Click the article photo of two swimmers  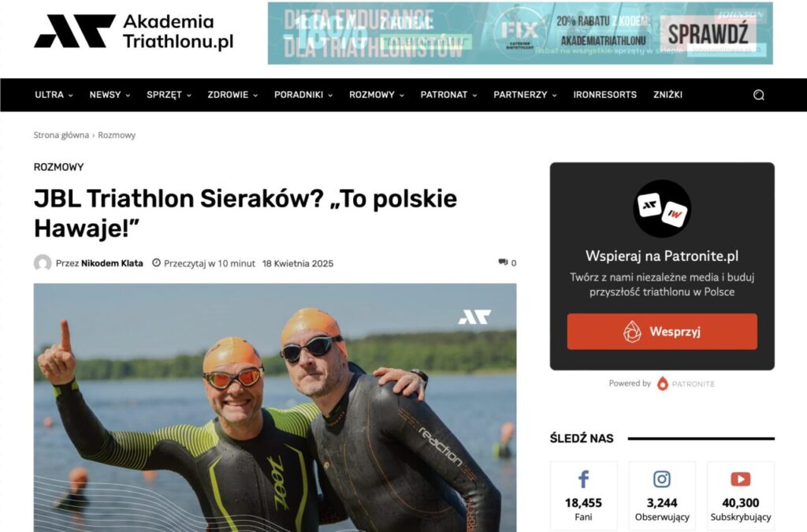click(275, 407)
